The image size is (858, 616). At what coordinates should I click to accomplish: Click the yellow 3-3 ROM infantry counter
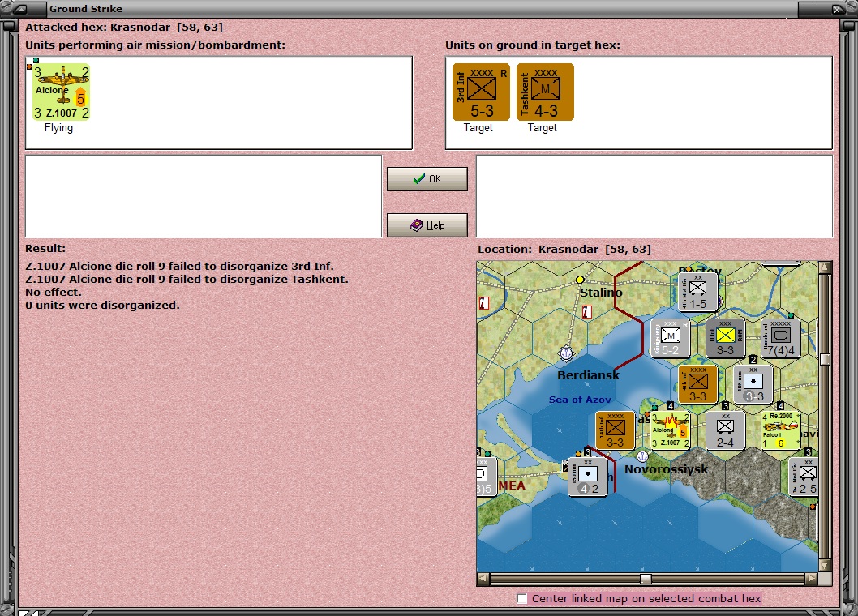[725, 339]
